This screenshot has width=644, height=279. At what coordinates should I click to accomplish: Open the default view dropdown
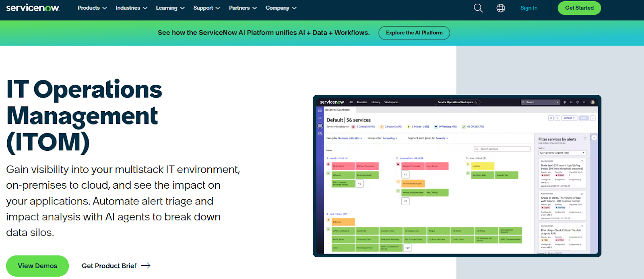(569, 118)
